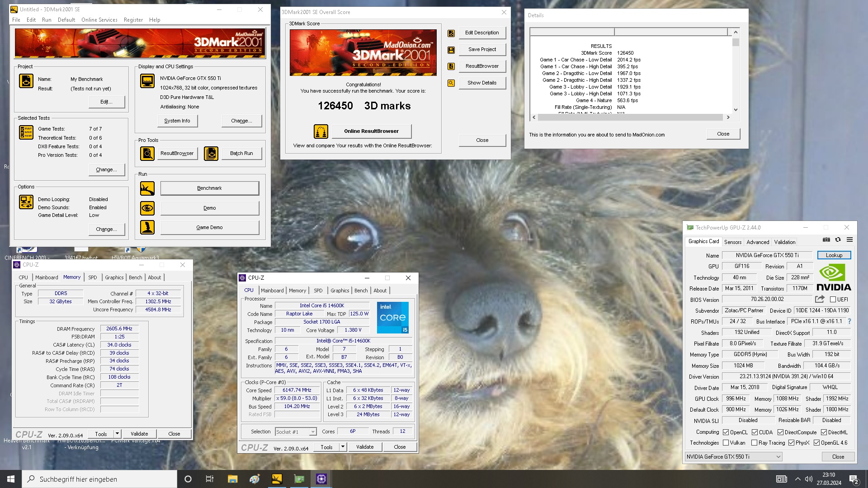Switch to the Advanced tab in GPU-Z

pos(758,242)
